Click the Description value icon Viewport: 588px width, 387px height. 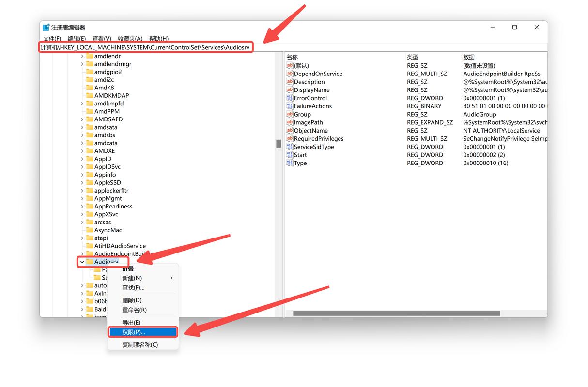(x=290, y=82)
